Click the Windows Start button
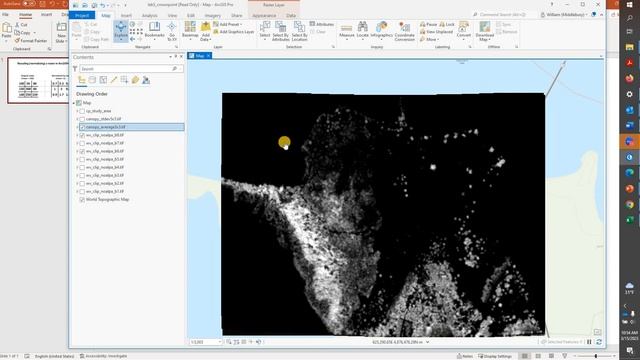Image resolution: width=640 pixels, height=360 pixels. coord(629,5)
